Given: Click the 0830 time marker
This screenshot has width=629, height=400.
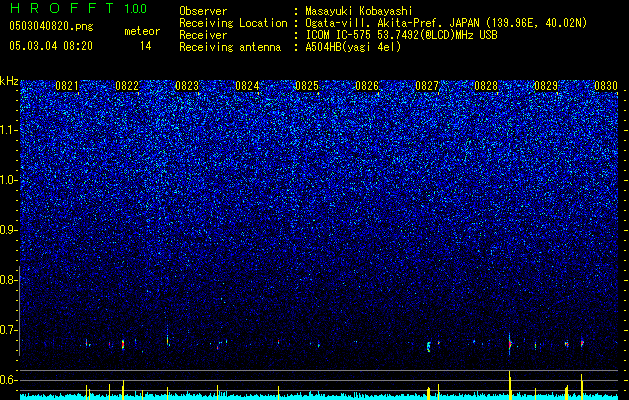Looking at the screenshot, I should [x=606, y=86].
